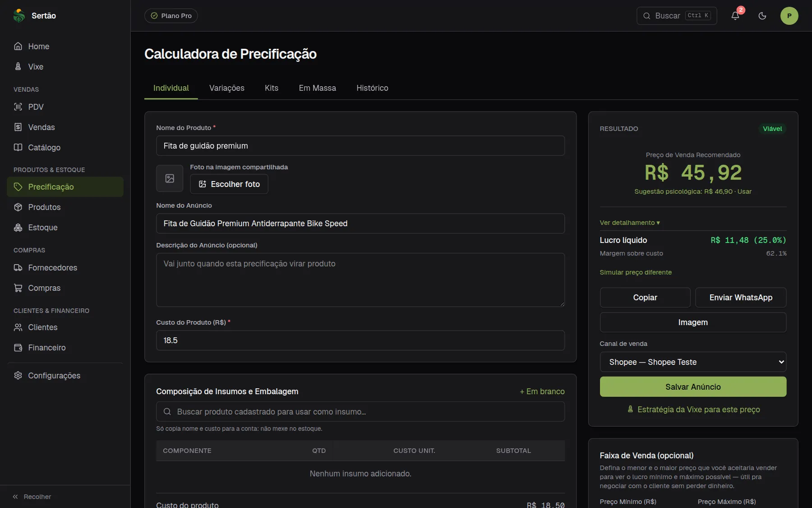Viewport: 812px width, 508px height.
Task: Switch to the Kits tab
Action: 272,88
